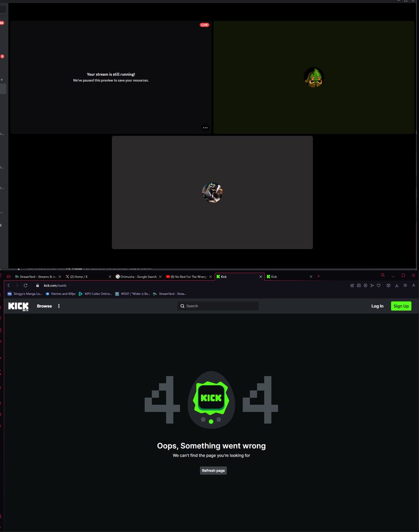
Task: Click the profile person icon in browser toolbar
Action: (414, 286)
